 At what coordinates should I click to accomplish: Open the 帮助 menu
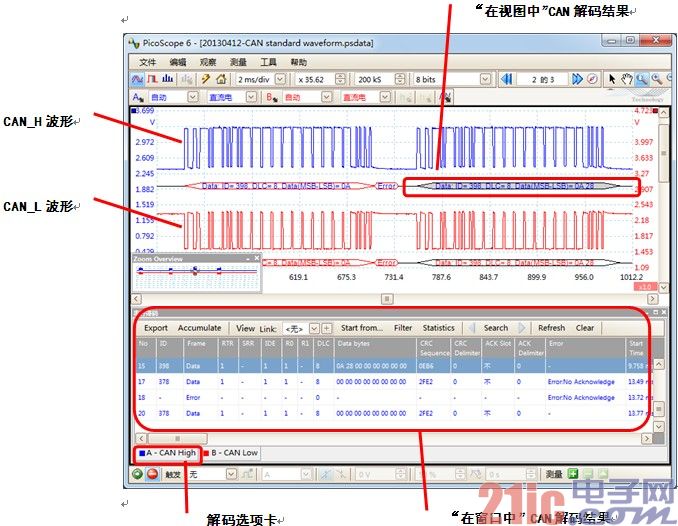coord(298,62)
